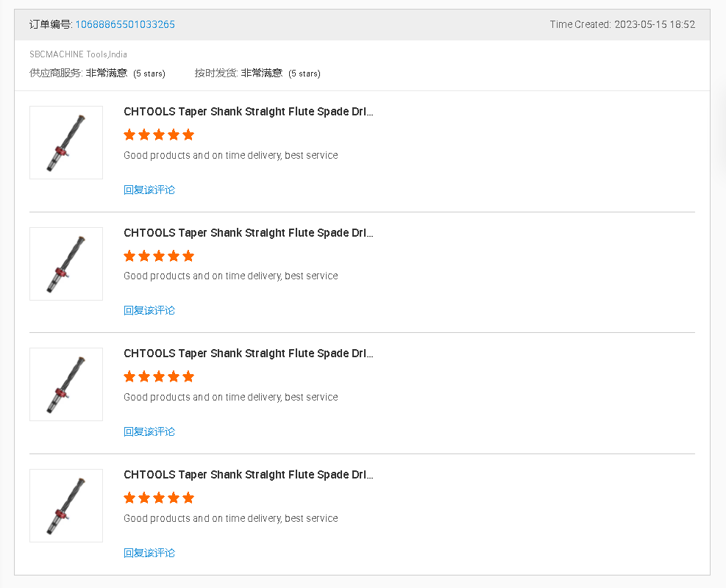Viewport: 726px width, 588px height.
Task: Open the third review's drill product image
Action: (66, 384)
